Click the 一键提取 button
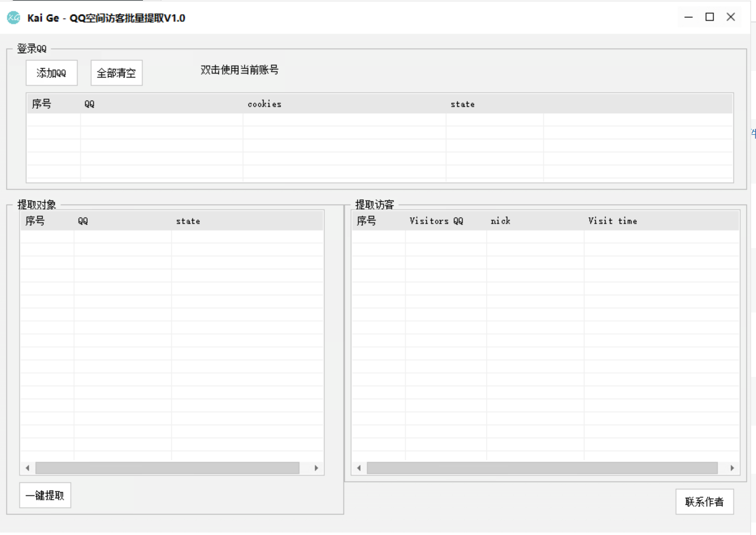Screen dimensions: 756x535 pyautogui.click(x=45, y=495)
